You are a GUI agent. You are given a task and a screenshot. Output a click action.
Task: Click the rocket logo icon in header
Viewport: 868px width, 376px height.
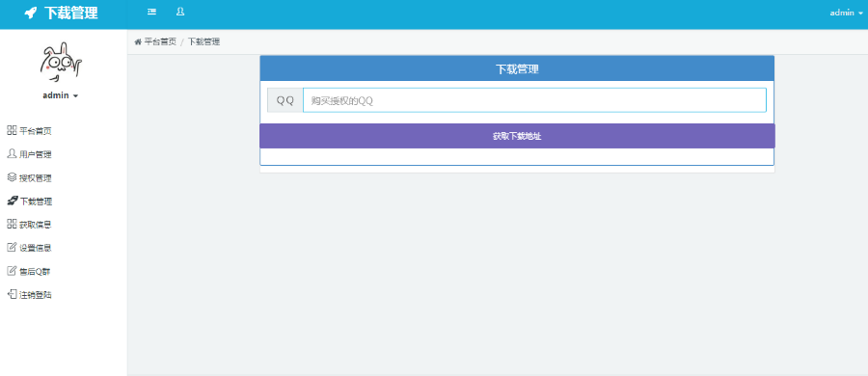pos(31,13)
